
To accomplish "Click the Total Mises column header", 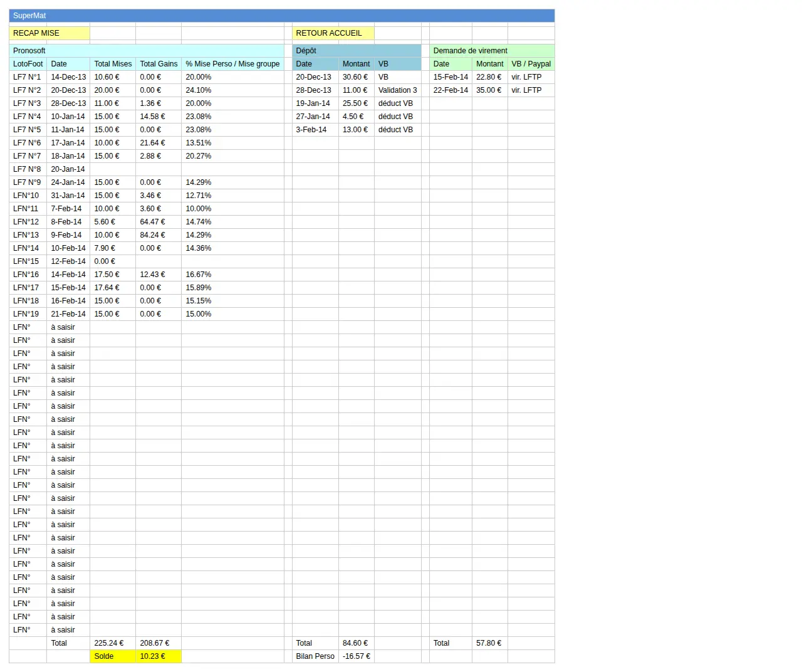I will (113, 64).
